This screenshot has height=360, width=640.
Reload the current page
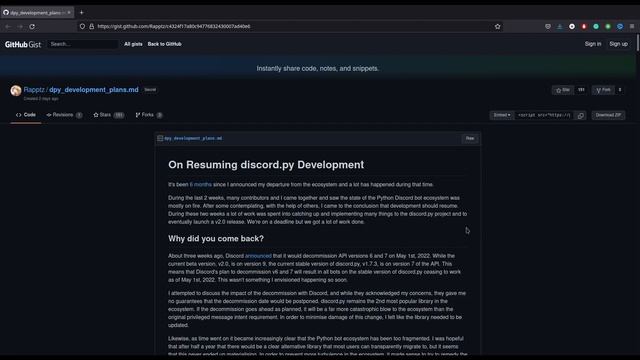pos(32,27)
